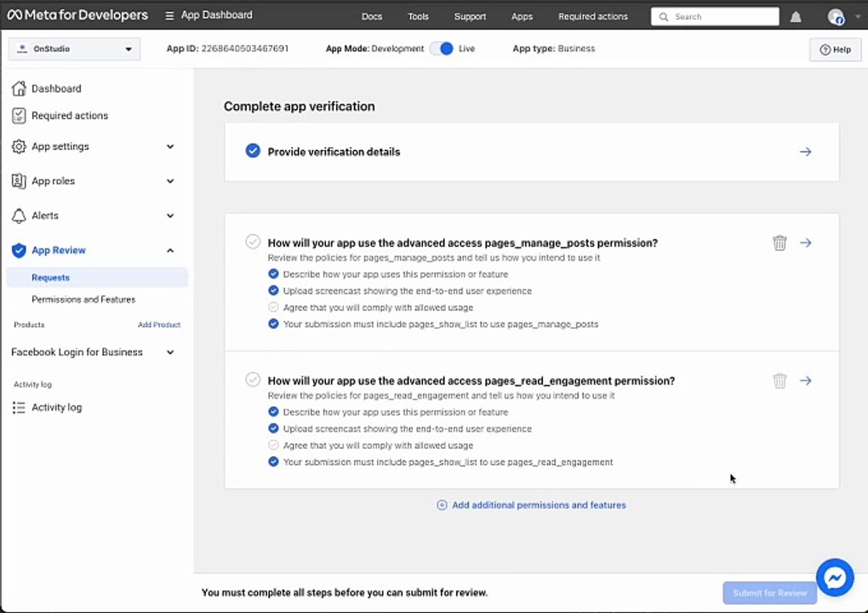The image size is (868, 613).
Task: Select Permissions and Features in the sidebar
Action: point(83,300)
